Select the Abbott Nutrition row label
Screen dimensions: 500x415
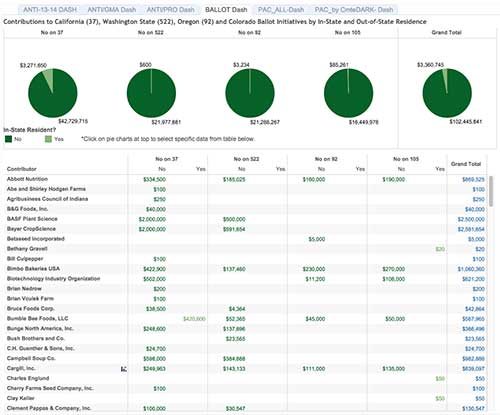(x=27, y=179)
